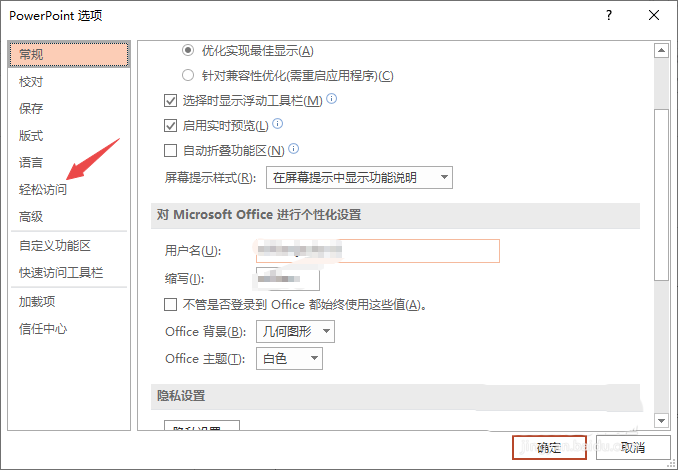Select 针对兼容性优化 radio button

click(x=188, y=75)
